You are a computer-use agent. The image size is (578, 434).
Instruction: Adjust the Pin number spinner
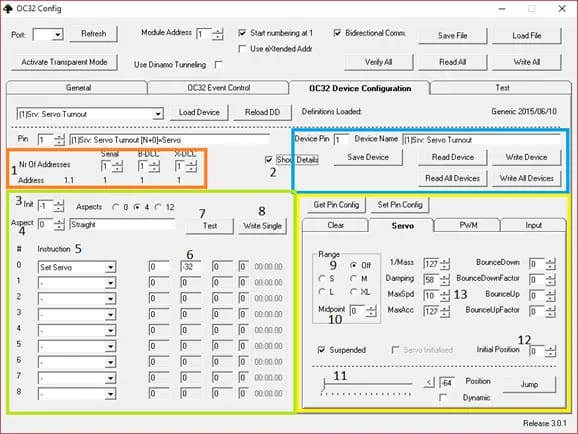(x=59, y=140)
